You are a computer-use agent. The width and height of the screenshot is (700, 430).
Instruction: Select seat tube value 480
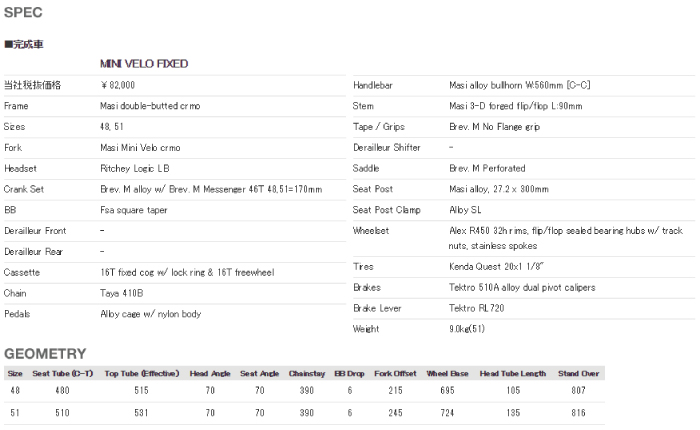(x=62, y=391)
